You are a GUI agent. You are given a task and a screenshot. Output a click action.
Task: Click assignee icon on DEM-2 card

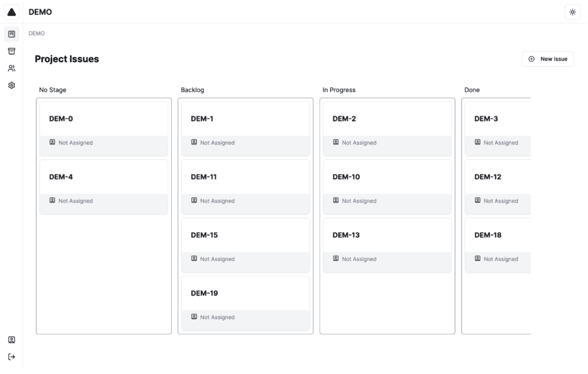click(x=335, y=142)
